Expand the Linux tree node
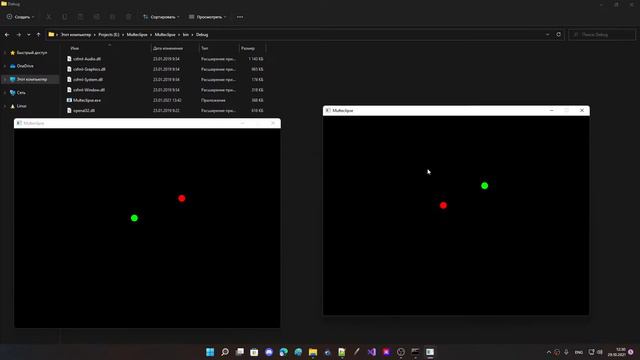The height and width of the screenshot is (360, 640). [x=5, y=106]
